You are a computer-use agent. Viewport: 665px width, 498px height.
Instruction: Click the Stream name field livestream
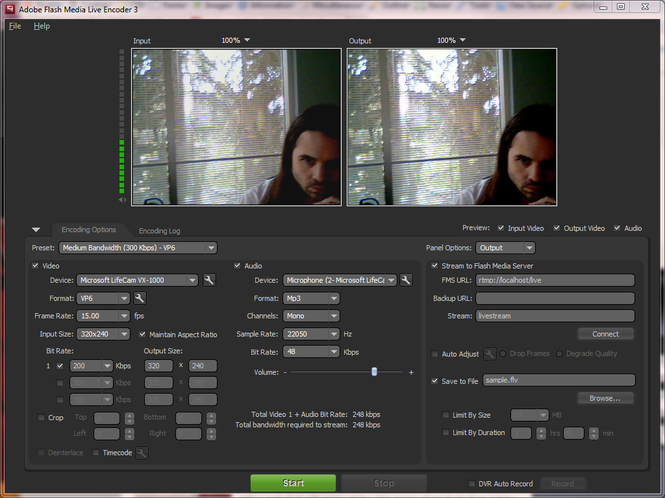[555, 316]
